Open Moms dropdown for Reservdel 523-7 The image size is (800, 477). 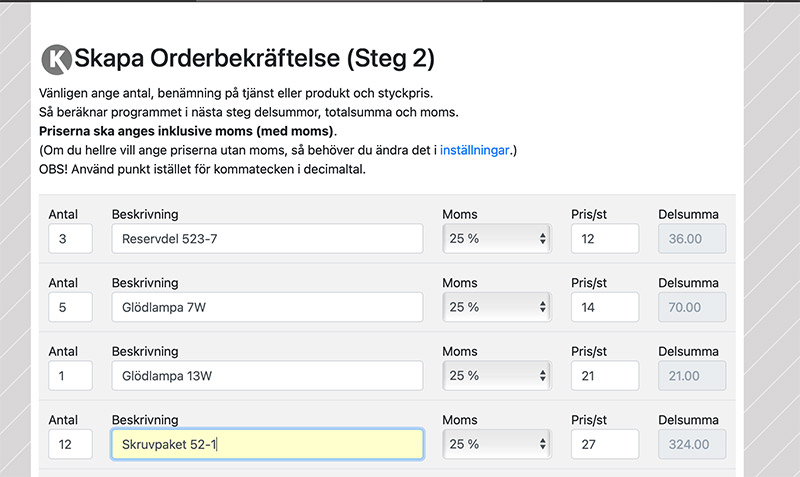coord(497,238)
